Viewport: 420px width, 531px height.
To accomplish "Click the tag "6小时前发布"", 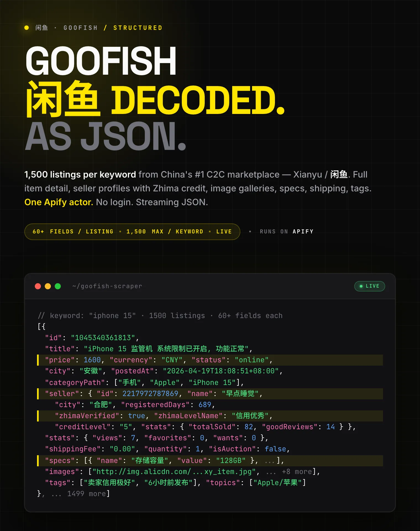I will click(x=169, y=483).
